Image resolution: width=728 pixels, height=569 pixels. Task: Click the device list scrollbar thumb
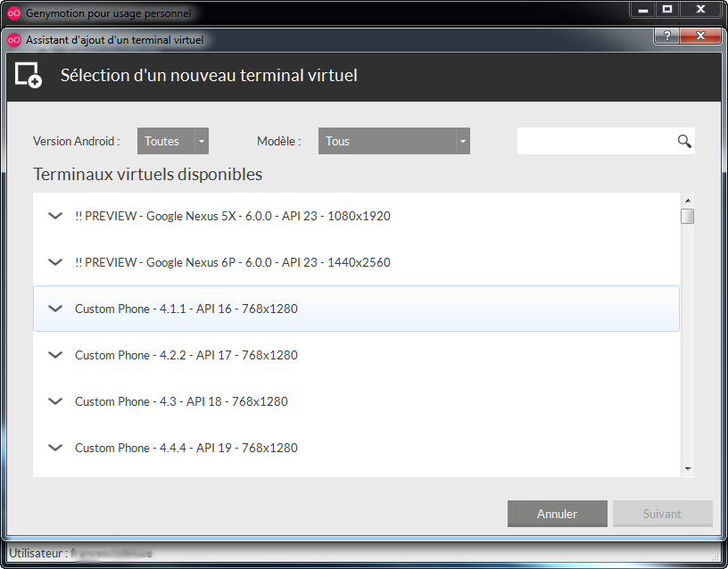pos(688,217)
